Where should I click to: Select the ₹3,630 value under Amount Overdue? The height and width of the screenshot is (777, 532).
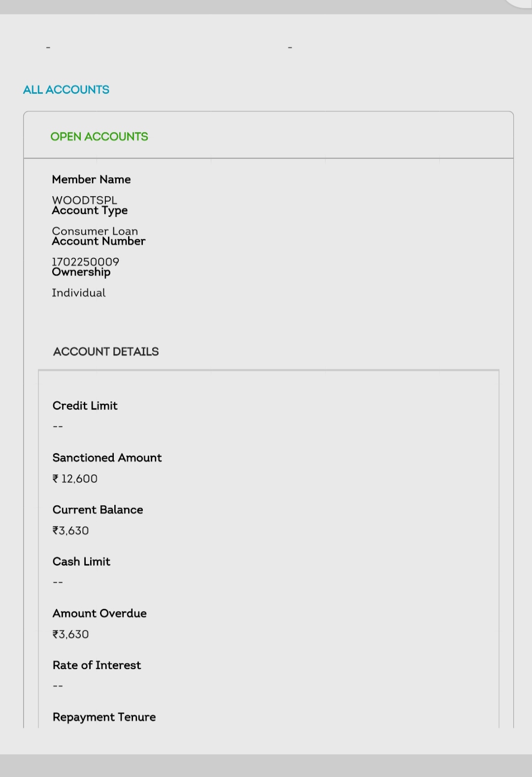point(70,635)
